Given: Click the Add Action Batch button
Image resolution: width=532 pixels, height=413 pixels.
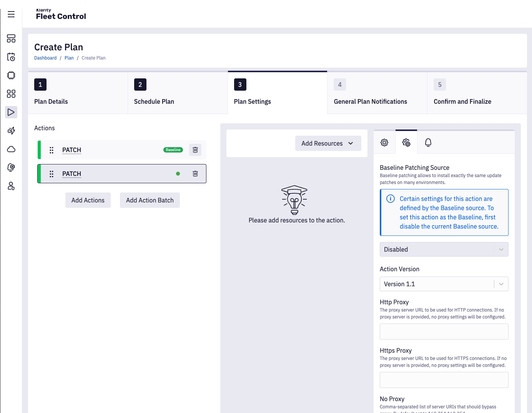Looking at the screenshot, I should (150, 200).
